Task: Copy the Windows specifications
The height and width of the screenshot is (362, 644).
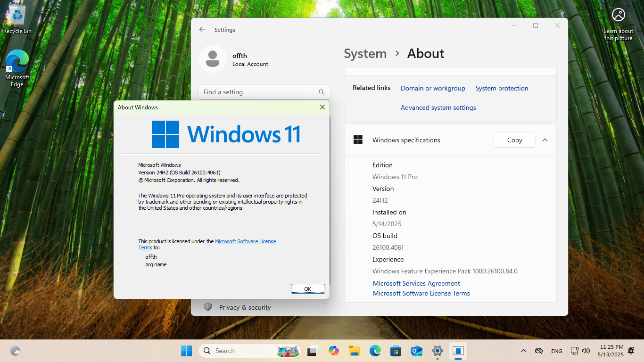Action: [514, 140]
